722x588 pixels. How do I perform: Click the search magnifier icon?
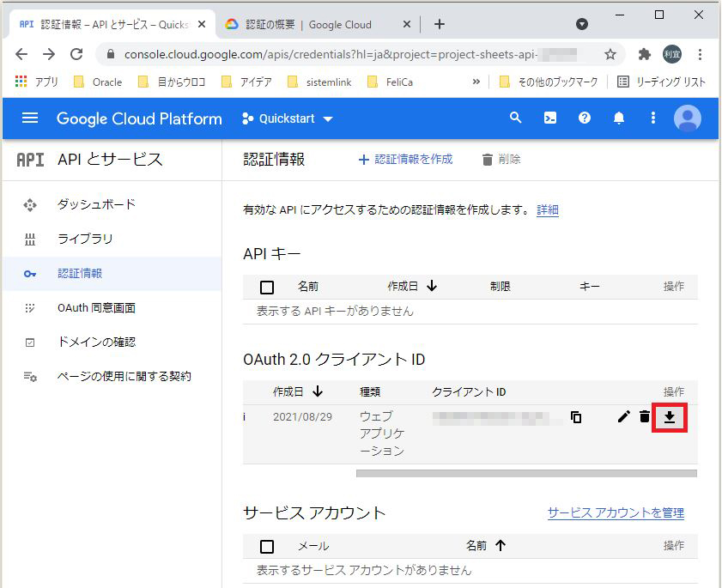click(x=516, y=118)
